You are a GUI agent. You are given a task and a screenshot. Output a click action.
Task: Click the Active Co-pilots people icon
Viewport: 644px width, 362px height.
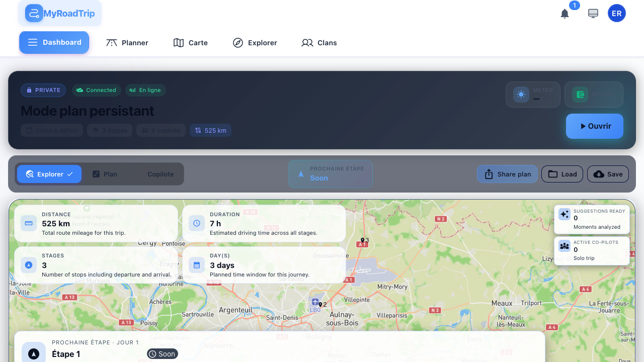point(565,246)
